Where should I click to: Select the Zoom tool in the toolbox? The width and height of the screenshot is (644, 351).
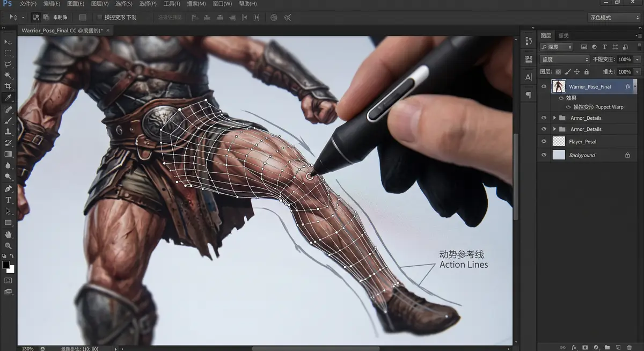pos(8,246)
